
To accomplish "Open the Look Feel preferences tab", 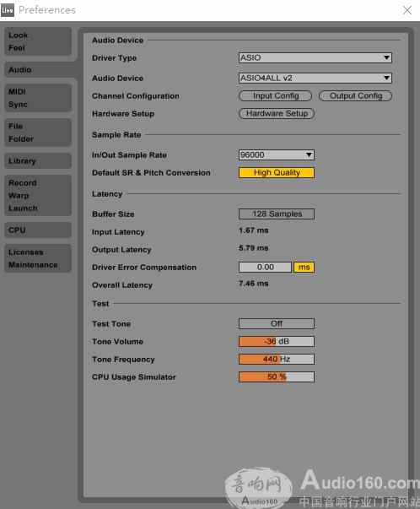I will 38,41.
